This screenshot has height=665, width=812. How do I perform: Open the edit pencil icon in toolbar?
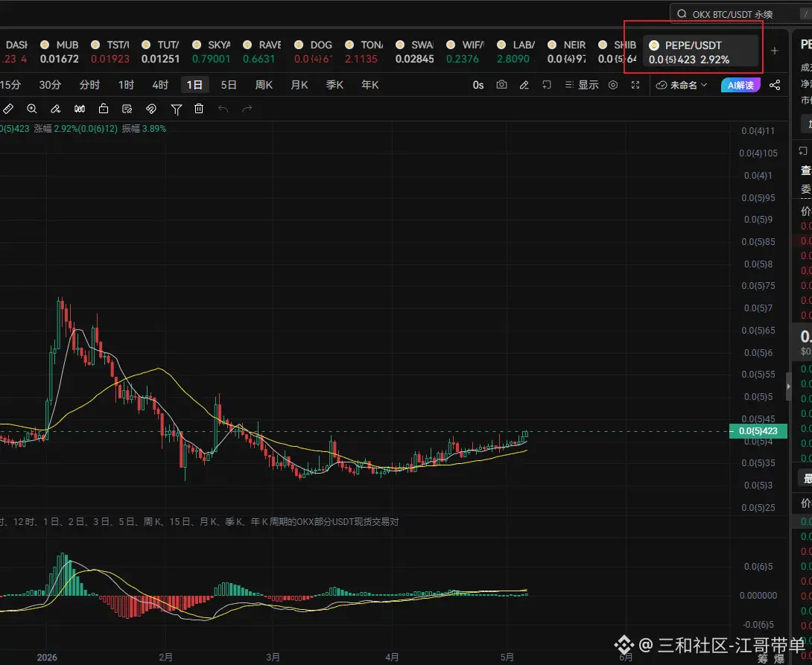524,85
